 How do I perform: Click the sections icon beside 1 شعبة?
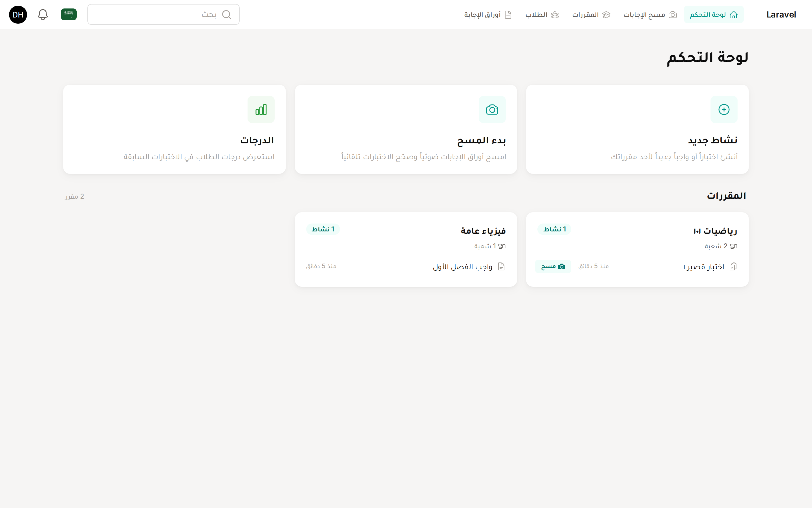point(502,246)
